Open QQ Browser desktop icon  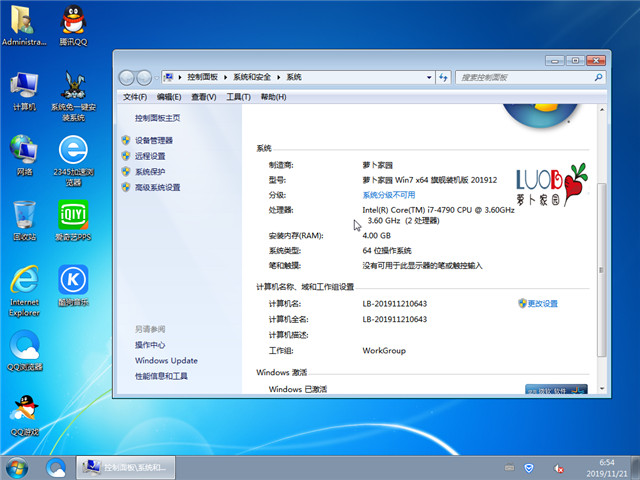(24, 351)
